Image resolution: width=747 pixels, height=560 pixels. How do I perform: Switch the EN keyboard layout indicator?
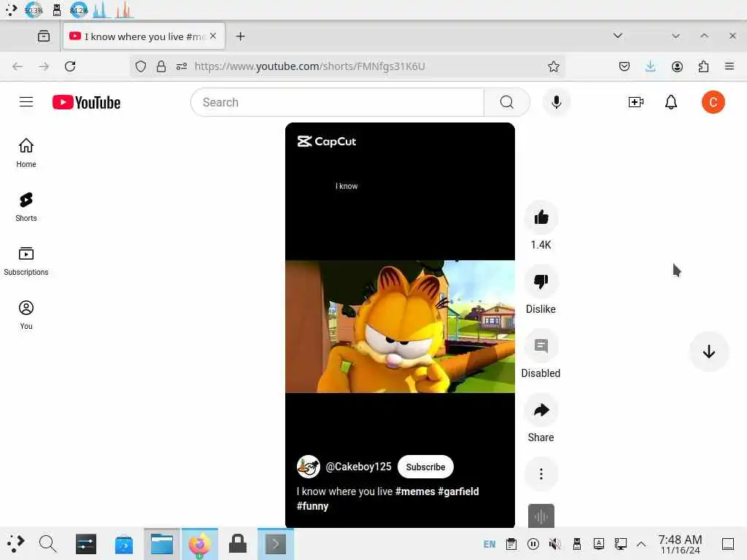click(x=489, y=544)
